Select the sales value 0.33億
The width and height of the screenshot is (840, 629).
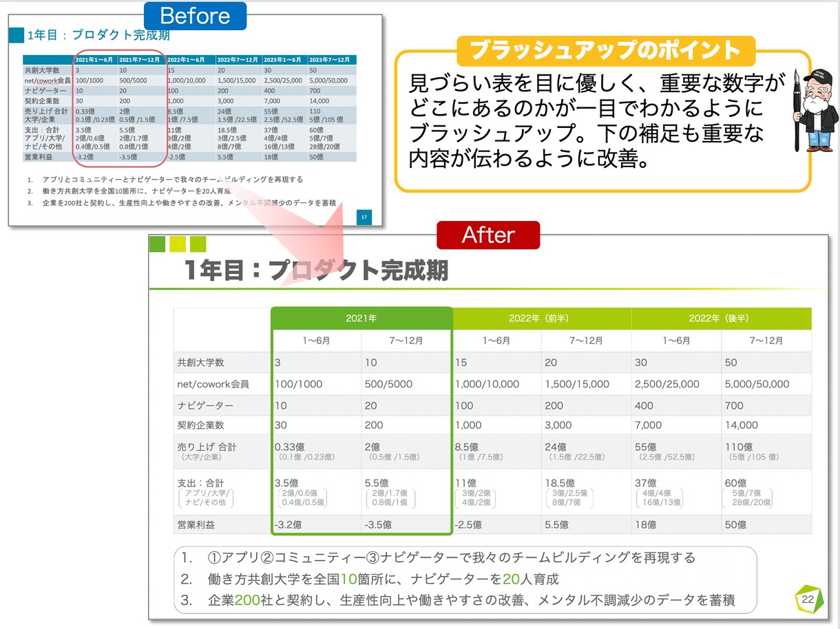(290, 447)
